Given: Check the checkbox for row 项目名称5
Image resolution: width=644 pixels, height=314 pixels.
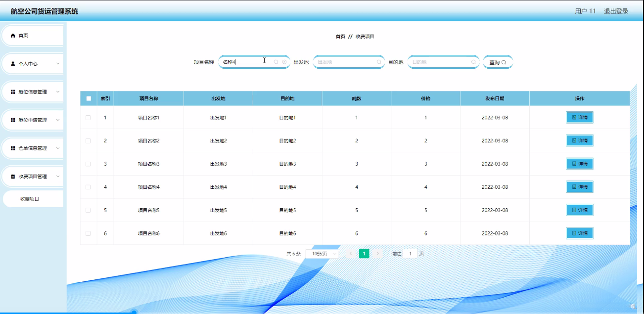Looking at the screenshot, I should (x=88, y=210).
